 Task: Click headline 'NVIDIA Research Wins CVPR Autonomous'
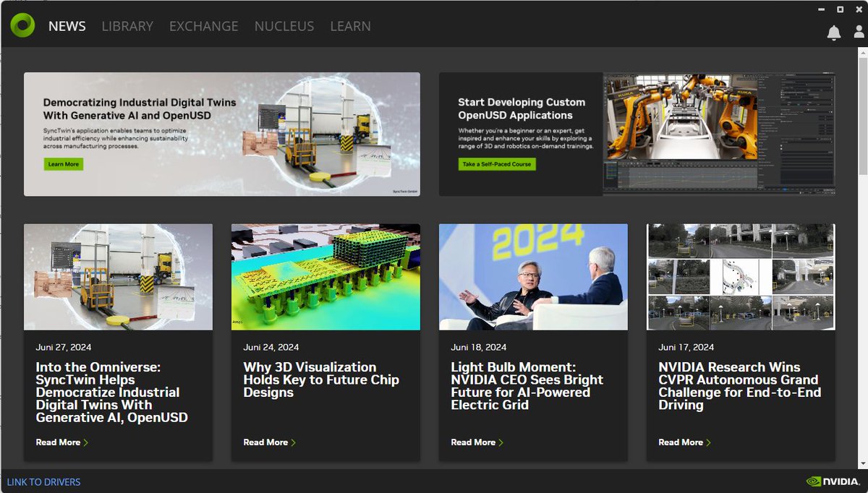tap(740, 386)
